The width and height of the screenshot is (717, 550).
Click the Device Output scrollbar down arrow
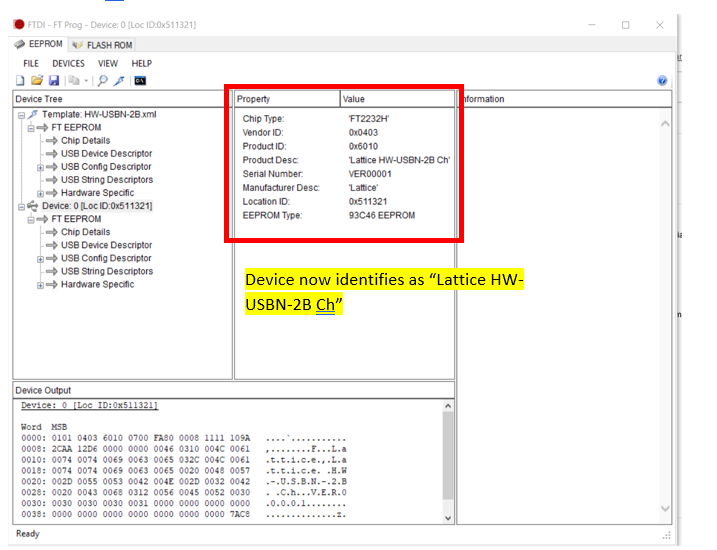(448, 518)
